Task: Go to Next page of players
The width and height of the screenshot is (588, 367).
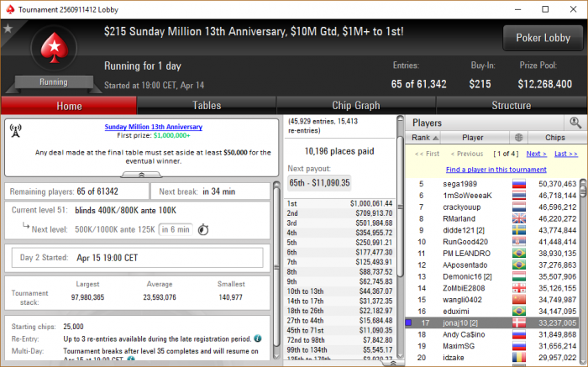Action: (536, 154)
